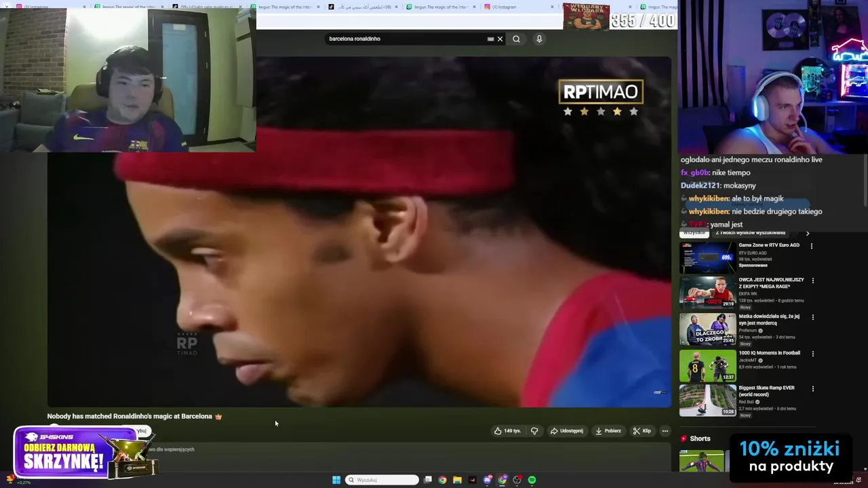Open options for '1000 IQ Moments in Football'
This screenshot has height=488, width=868.
(x=813, y=354)
